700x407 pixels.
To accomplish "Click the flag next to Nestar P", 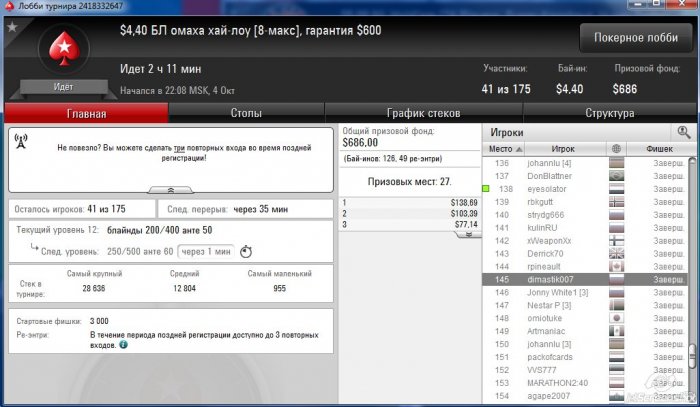I will 617,305.
